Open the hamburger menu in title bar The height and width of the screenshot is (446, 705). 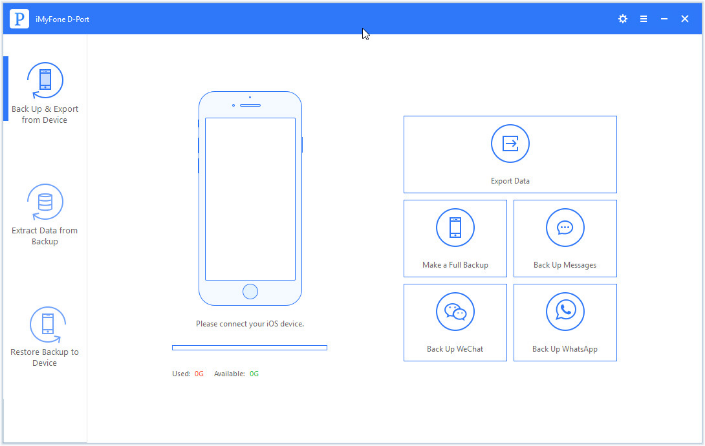(x=643, y=19)
